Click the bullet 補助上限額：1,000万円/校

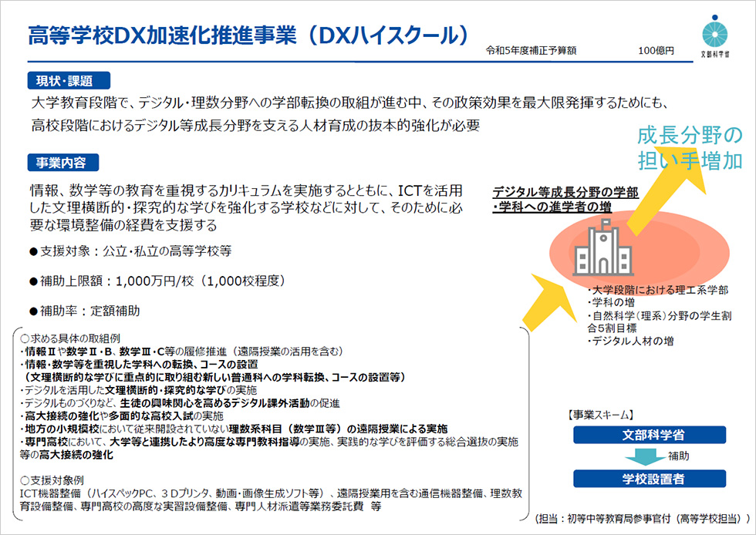[x=157, y=281]
